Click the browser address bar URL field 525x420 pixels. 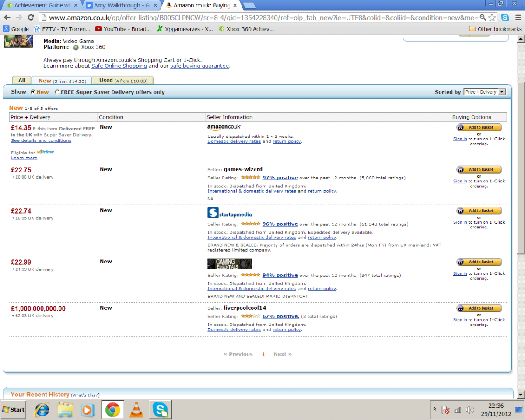262,17
